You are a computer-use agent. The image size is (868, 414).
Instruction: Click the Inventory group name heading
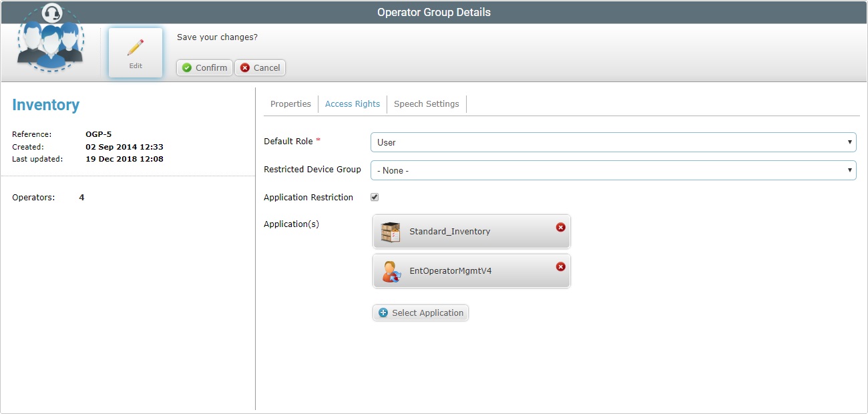pos(45,104)
